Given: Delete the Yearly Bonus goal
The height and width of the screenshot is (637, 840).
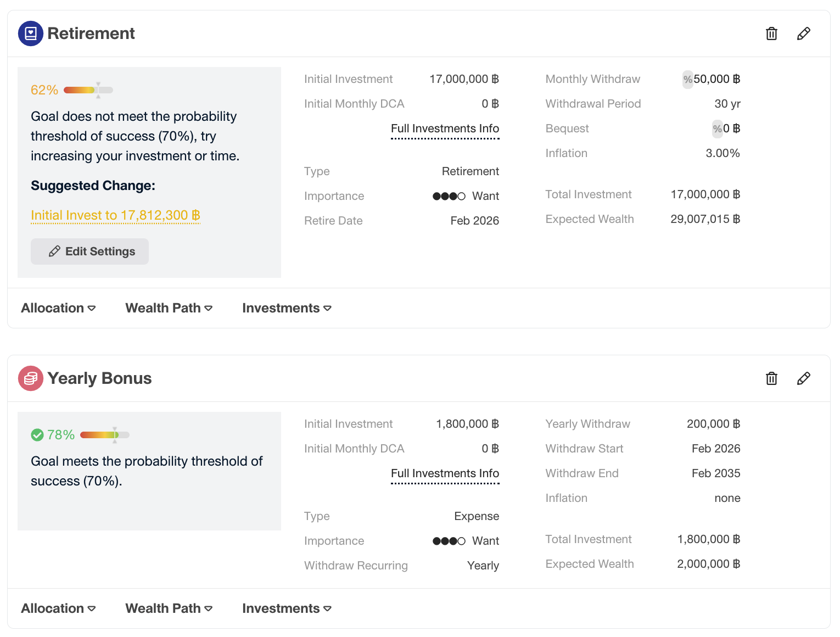Looking at the screenshot, I should coord(771,378).
